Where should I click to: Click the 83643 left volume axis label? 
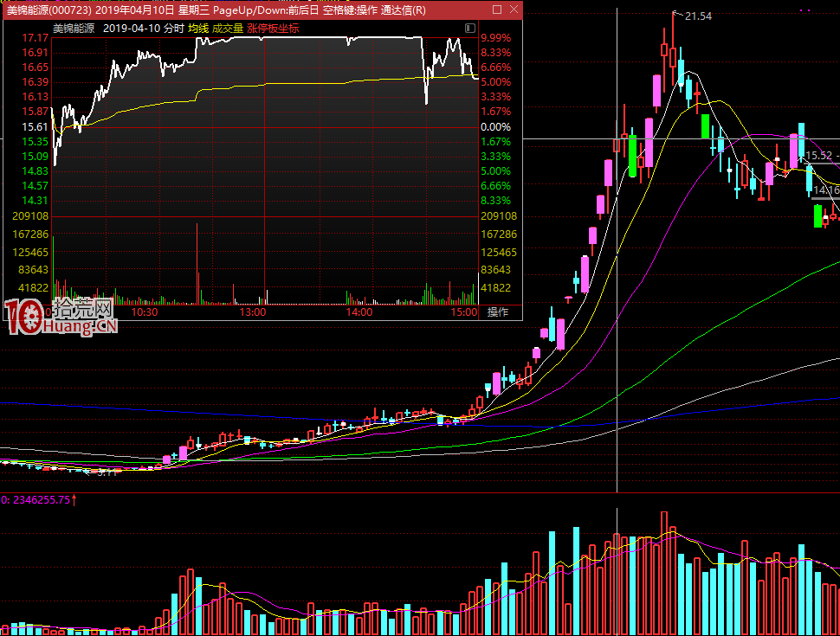tap(33, 269)
